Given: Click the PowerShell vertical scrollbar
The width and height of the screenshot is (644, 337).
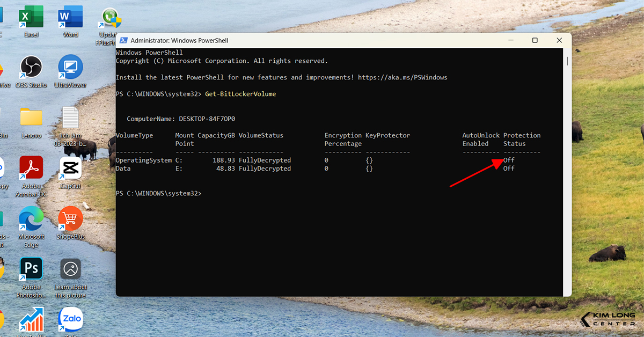Looking at the screenshot, I should coord(567,172).
